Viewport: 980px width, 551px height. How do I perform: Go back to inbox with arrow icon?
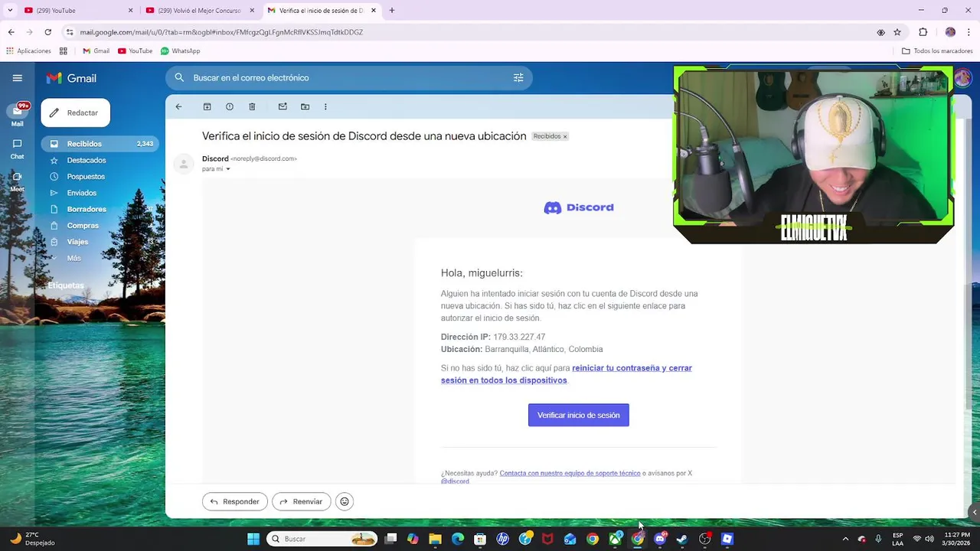[x=178, y=106]
